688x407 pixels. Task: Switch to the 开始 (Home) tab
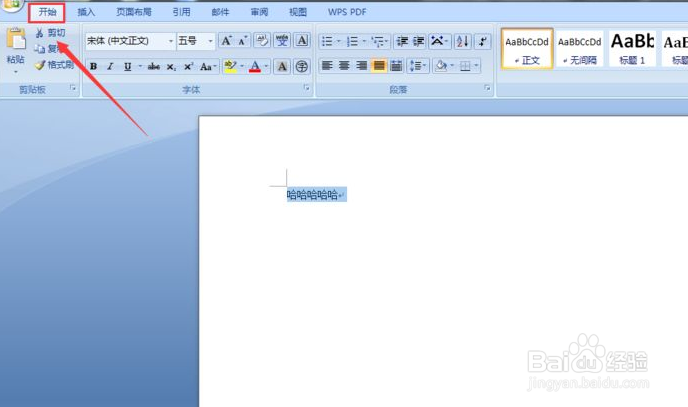[47, 12]
